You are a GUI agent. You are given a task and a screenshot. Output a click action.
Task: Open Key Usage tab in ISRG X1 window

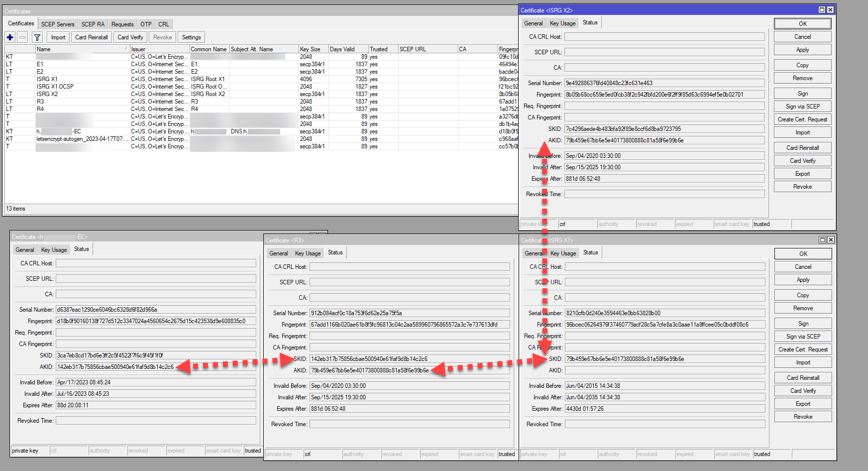(563, 253)
